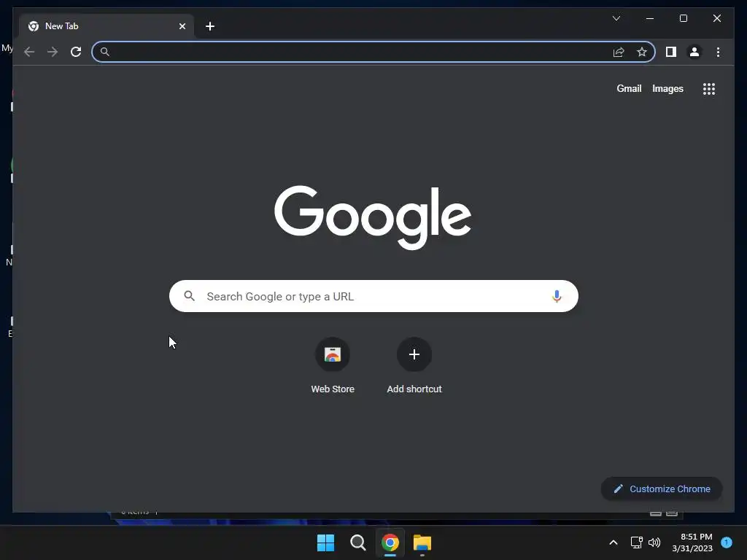Open the Windows Start menu

coord(326,542)
